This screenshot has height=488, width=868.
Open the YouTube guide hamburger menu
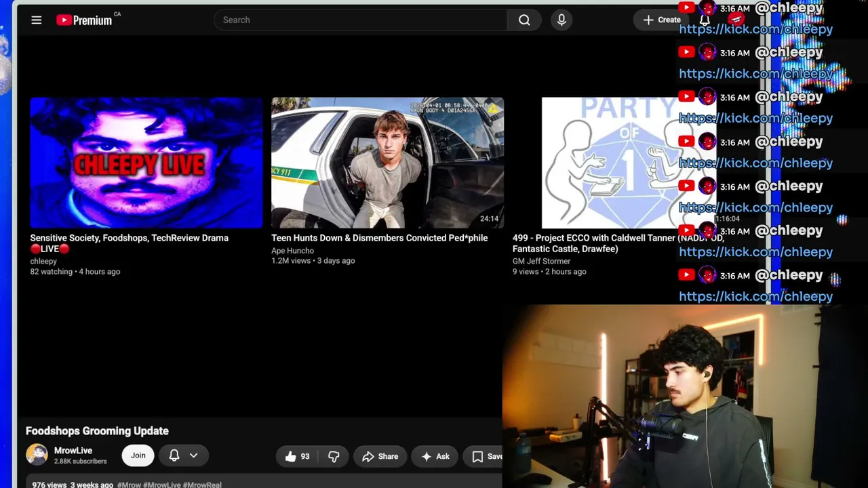pyautogui.click(x=37, y=20)
